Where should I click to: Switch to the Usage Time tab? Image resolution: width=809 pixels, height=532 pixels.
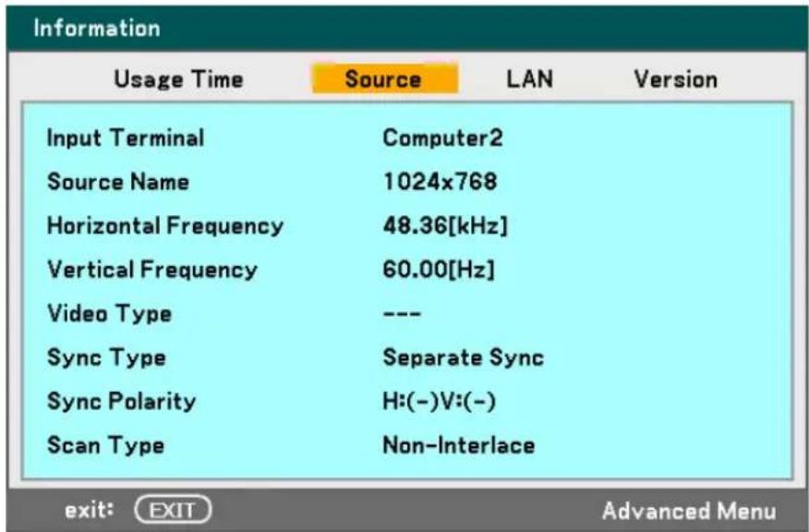click(x=178, y=79)
